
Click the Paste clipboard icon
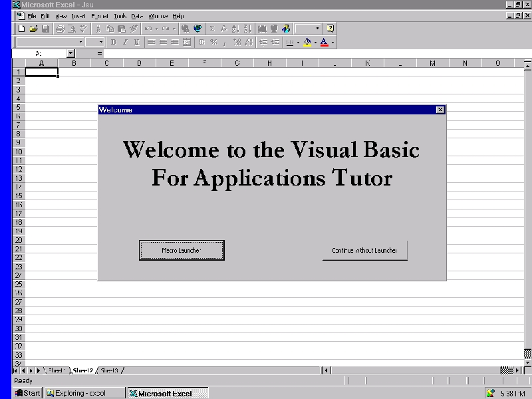point(122,29)
